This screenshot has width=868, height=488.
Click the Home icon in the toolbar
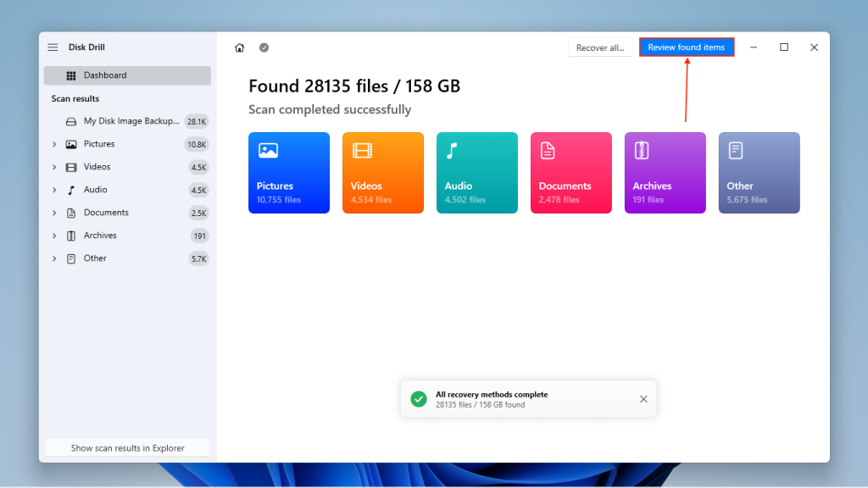(240, 47)
